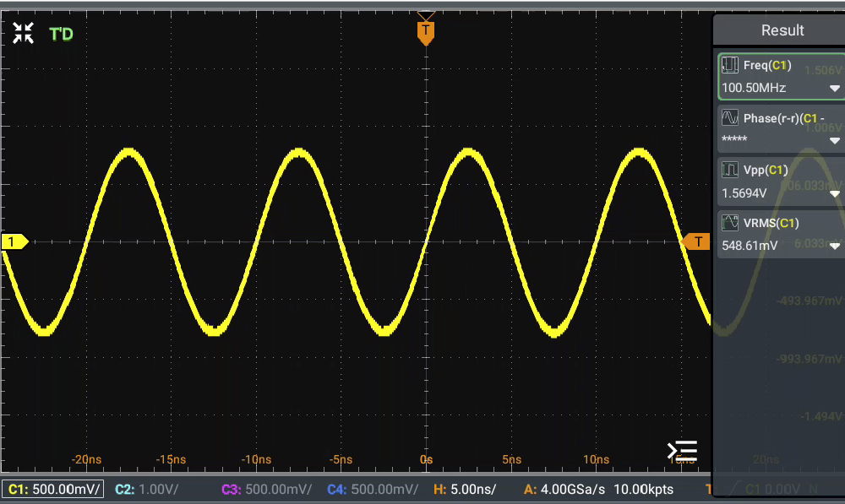Open the menu list icon near bottom right
This screenshot has height=504, width=845.
point(682,451)
